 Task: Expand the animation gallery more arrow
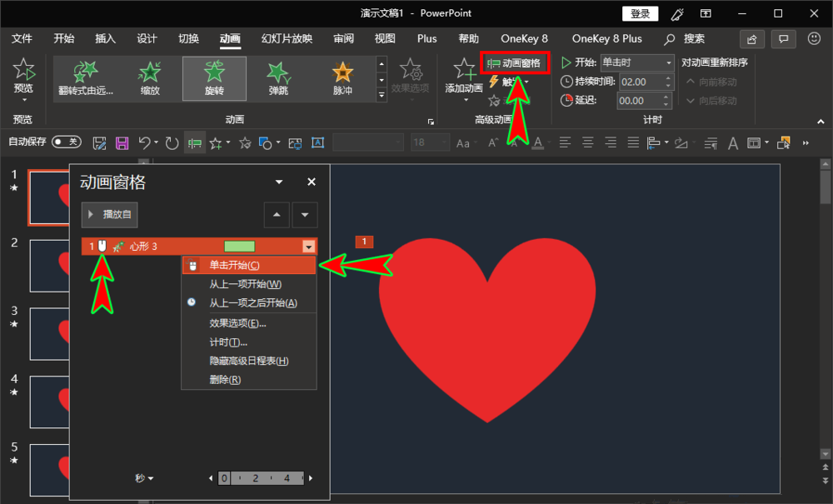point(382,96)
